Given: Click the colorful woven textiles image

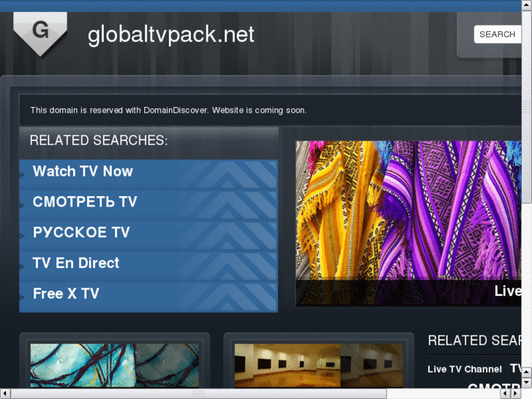Looking at the screenshot, I should click(x=408, y=223).
